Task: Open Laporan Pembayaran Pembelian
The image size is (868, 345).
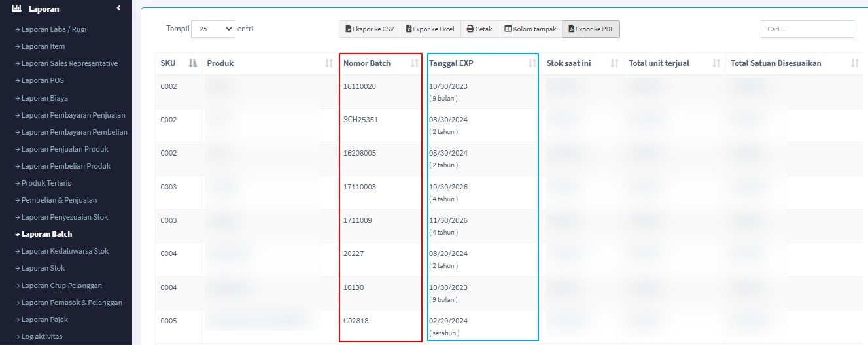Action: pos(71,132)
